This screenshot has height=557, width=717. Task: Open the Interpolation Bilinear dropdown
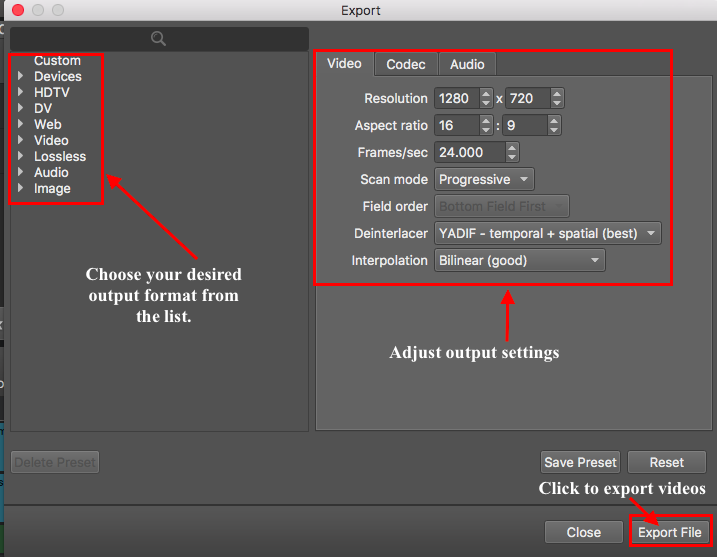coord(519,260)
